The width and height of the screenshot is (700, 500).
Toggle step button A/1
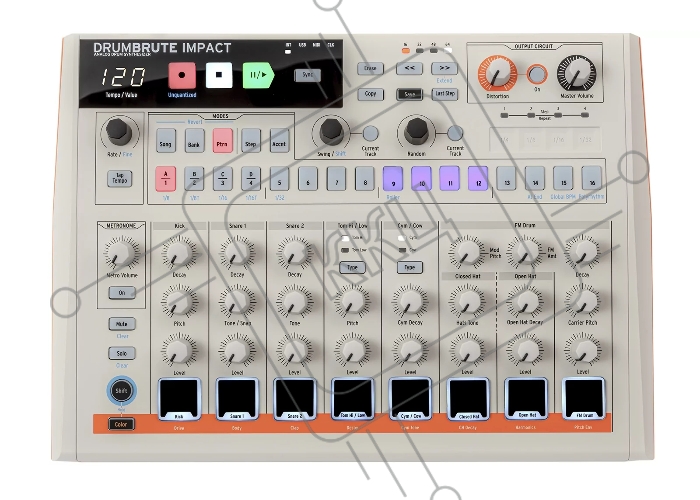pos(165,179)
